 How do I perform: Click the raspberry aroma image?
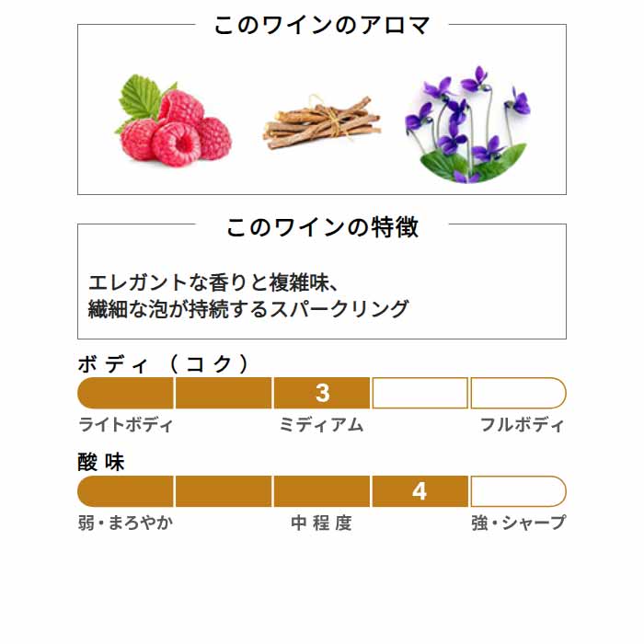coord(173,121)
